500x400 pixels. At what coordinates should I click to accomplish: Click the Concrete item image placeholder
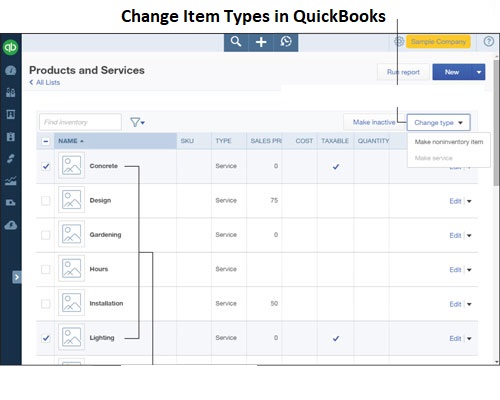click(x=71, y=166)
